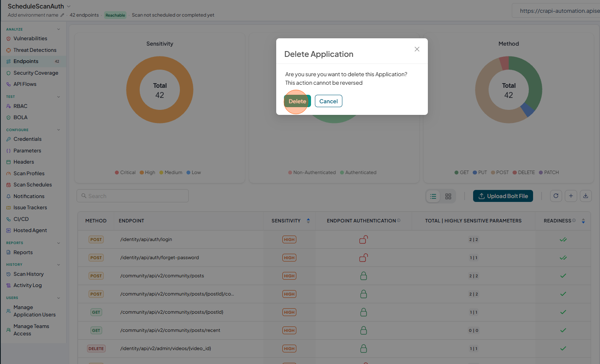Click the BOLA icon in sidebar
This screenshot has width=600, height=364.
coord(9,118)
